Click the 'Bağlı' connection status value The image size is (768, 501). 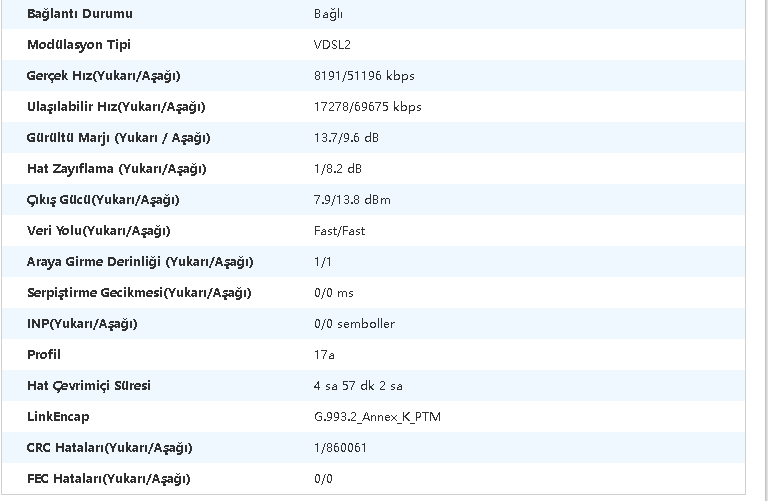click(328, 14)
